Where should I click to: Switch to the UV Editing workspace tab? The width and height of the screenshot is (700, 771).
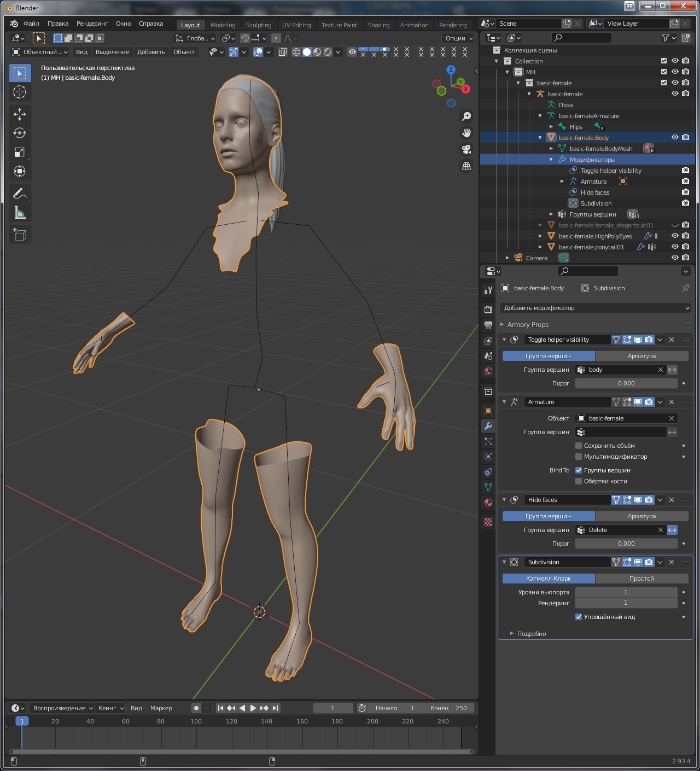(296, 25)
